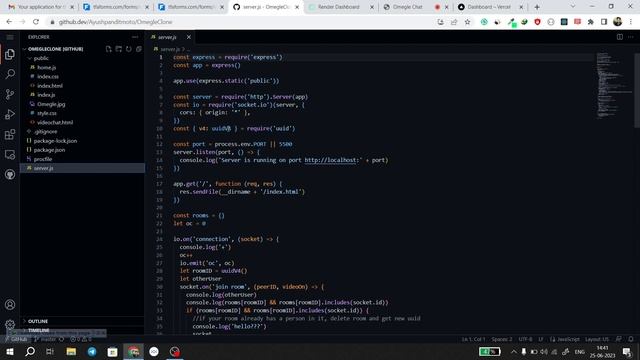Click New File icon in Explorer header
640x360 pixels.
[x=108, y=49]
